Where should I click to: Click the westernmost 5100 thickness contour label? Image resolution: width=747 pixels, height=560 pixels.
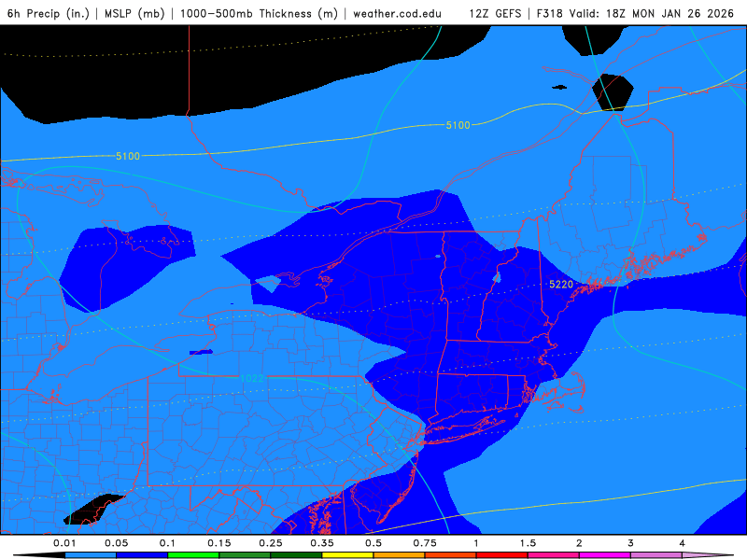(x=128, y=156)
